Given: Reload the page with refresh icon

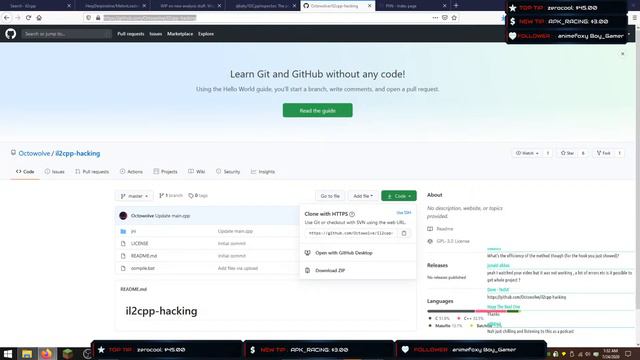Looking at the screenshot, I should (28, 18).
